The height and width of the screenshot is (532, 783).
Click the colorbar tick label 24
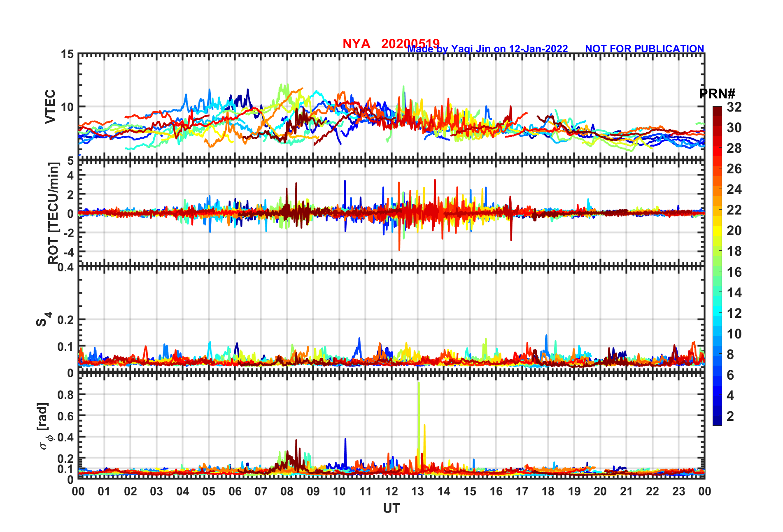coord(734,189)
